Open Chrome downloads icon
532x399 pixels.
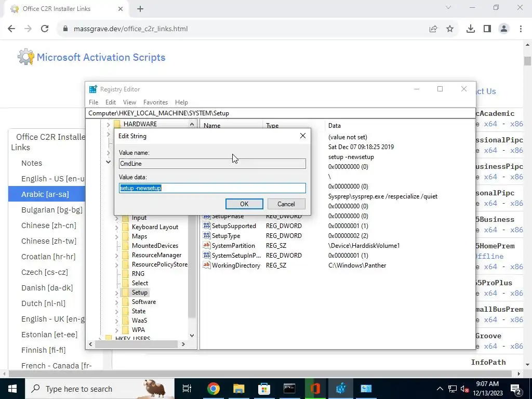[x=471, y=29]
